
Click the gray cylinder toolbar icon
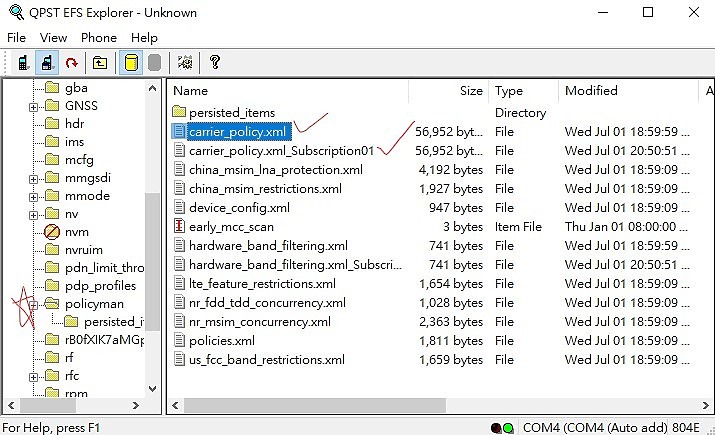(x=155, y=62)
